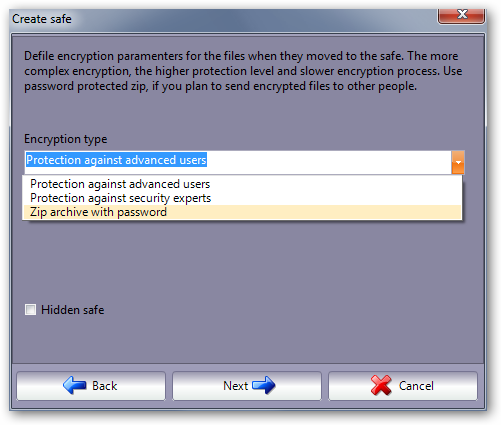Click the blue right arrow icon
501x425 pixels.
pos(264,385)
